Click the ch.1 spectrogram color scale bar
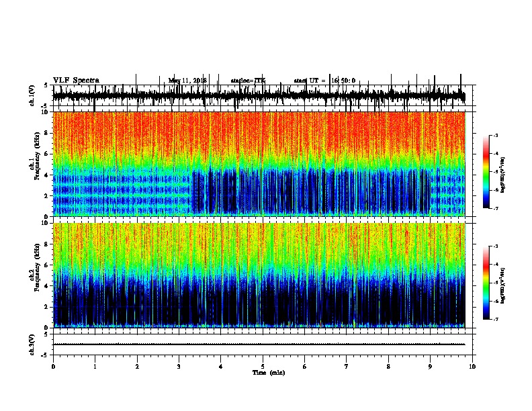Screen dimensions: 532x411 [486, 172]
